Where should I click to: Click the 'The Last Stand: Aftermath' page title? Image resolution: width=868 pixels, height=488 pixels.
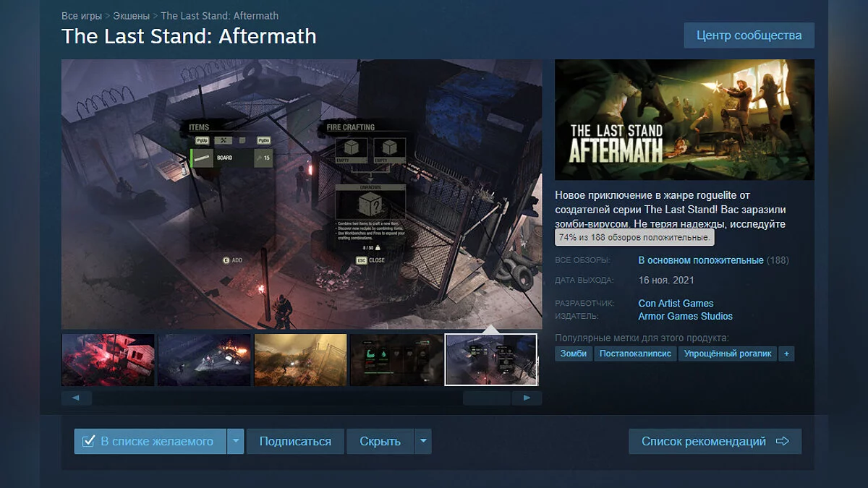click(x=189, y=37)
